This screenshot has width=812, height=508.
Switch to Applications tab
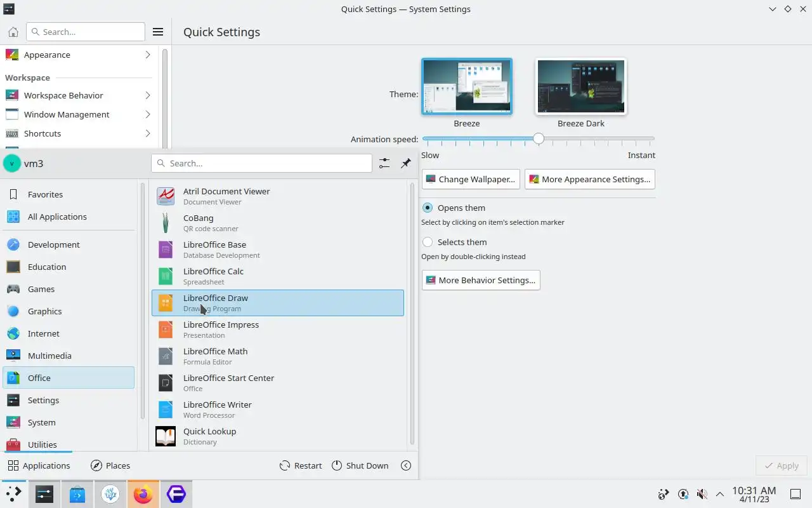pos(39,465)
